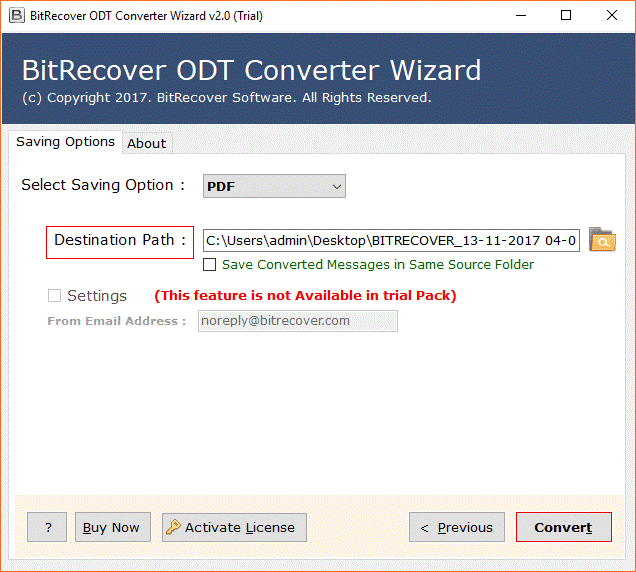Click the Activate License button
Screen dimensions: 636x572
[234, 527]
